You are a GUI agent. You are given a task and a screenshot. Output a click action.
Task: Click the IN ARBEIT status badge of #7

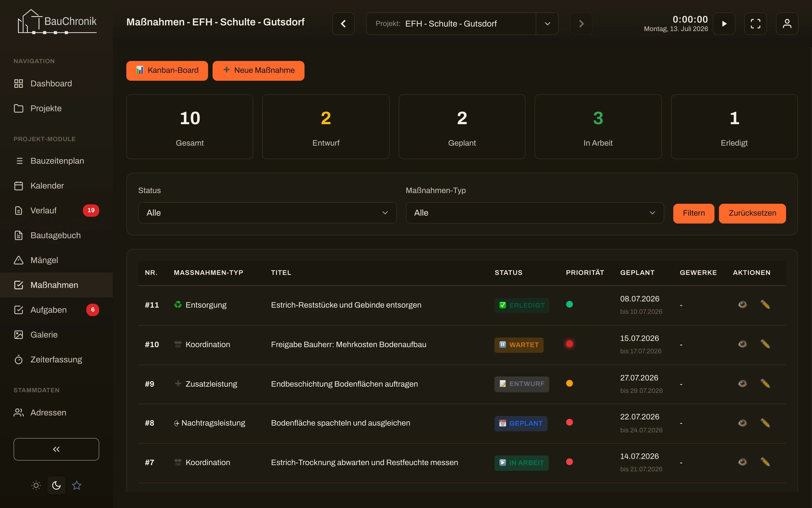coord(521,463)
